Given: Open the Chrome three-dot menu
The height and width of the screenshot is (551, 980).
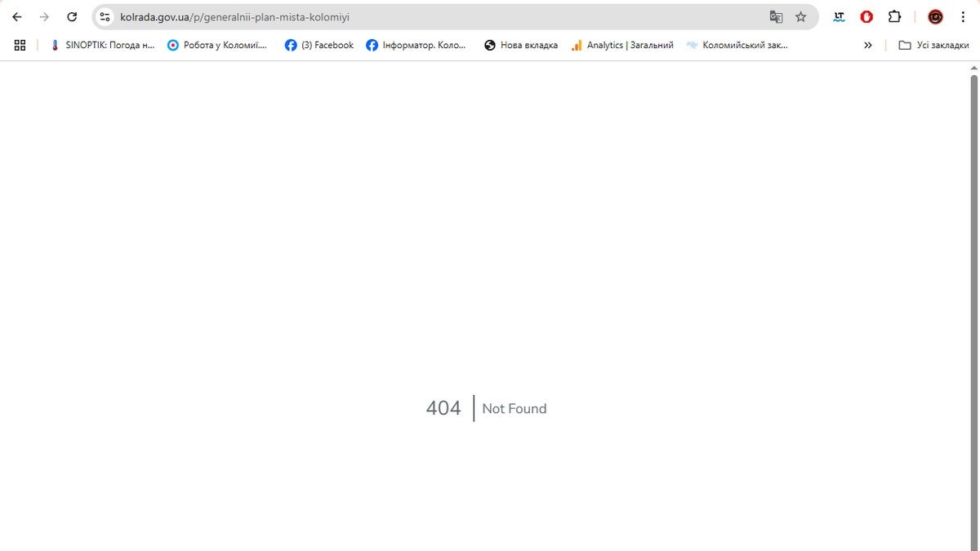Looking at the screenshot, I should [x=963, y=17].
